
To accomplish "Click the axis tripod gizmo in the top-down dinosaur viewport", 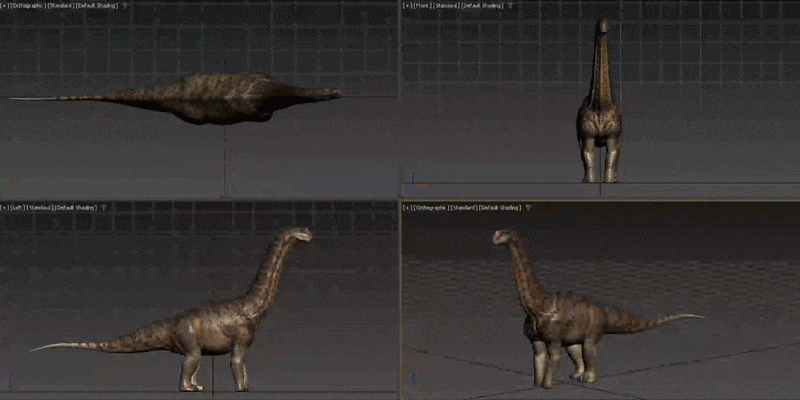I will coord(6,181).
